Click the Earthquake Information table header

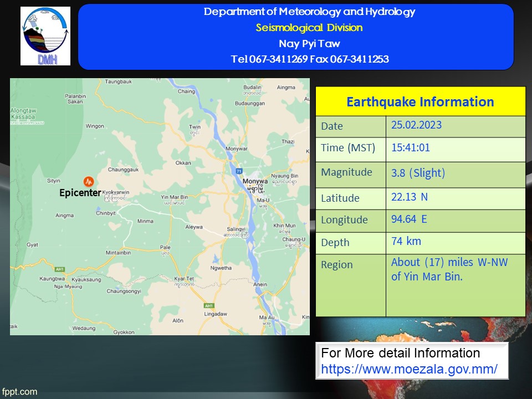pos(421,102)
